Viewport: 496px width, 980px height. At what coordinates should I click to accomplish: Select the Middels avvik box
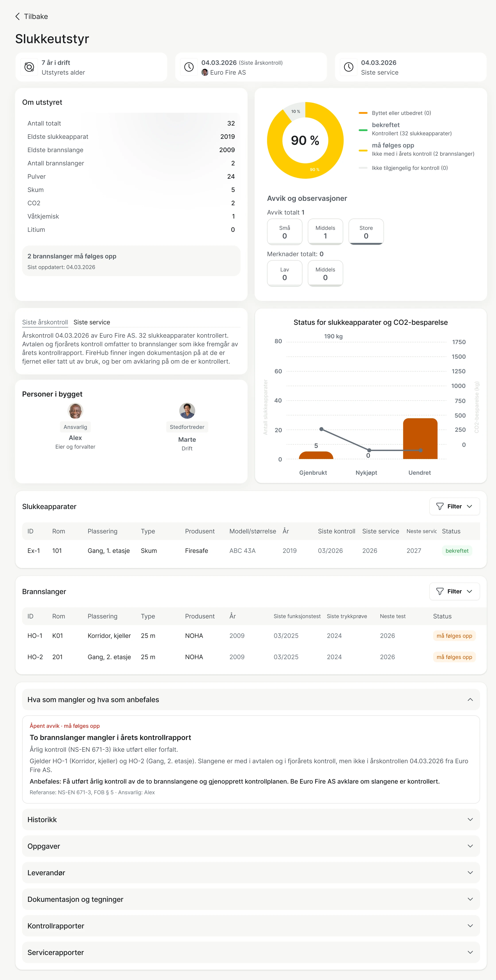click(325, 232)
